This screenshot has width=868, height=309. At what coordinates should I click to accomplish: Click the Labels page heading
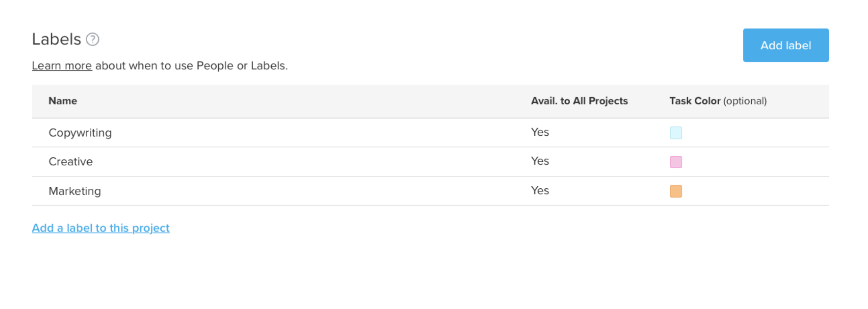coord(55,39)
